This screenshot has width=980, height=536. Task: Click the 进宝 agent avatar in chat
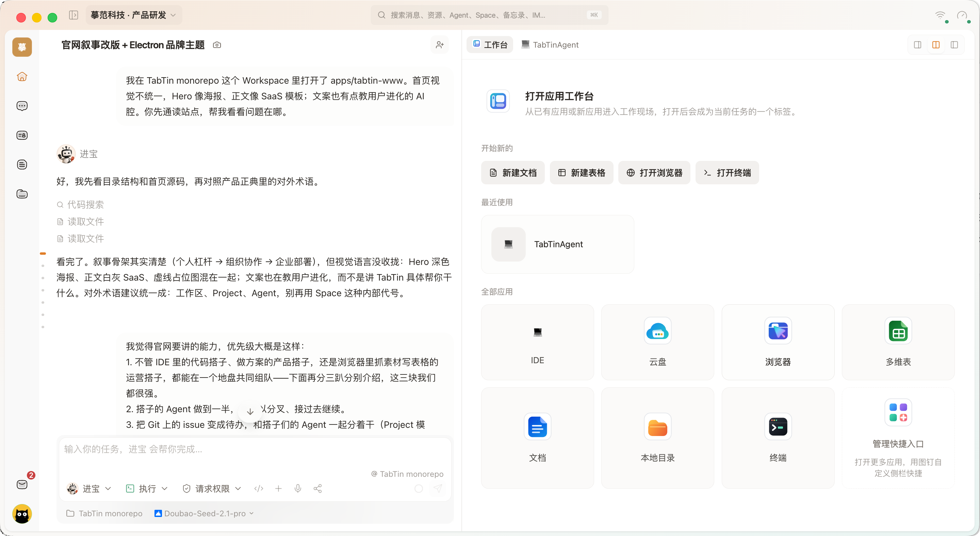click(x=66, y=154)
